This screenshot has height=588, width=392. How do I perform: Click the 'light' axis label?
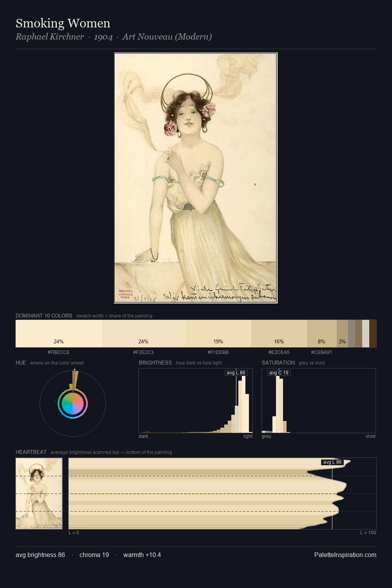[x=248, y=436]
